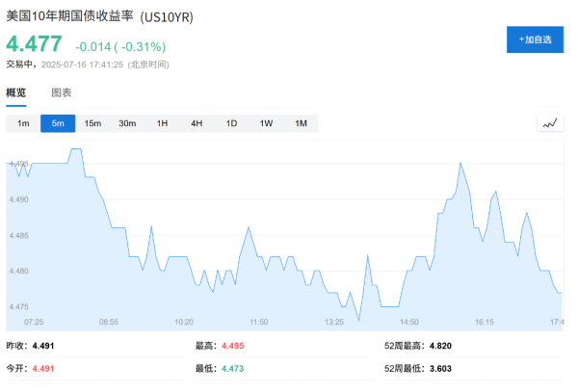Click the 11:50 time axis label

coord(259,322)
